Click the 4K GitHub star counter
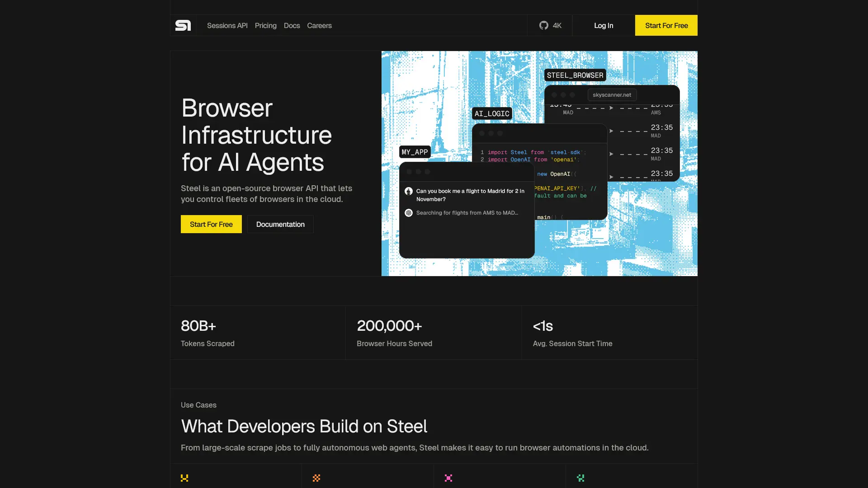This screenshot has height=488, width=868. pos(557,25)
